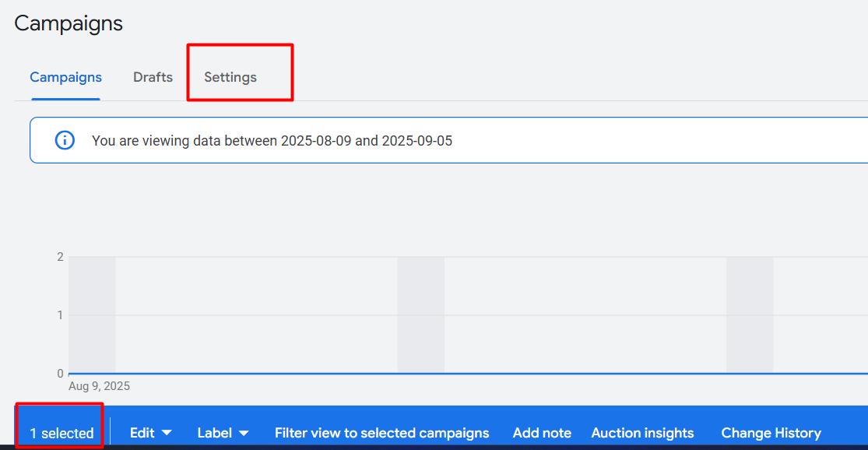
Task: Switch to the Drafts tab
Action: [x=153, y=77]
